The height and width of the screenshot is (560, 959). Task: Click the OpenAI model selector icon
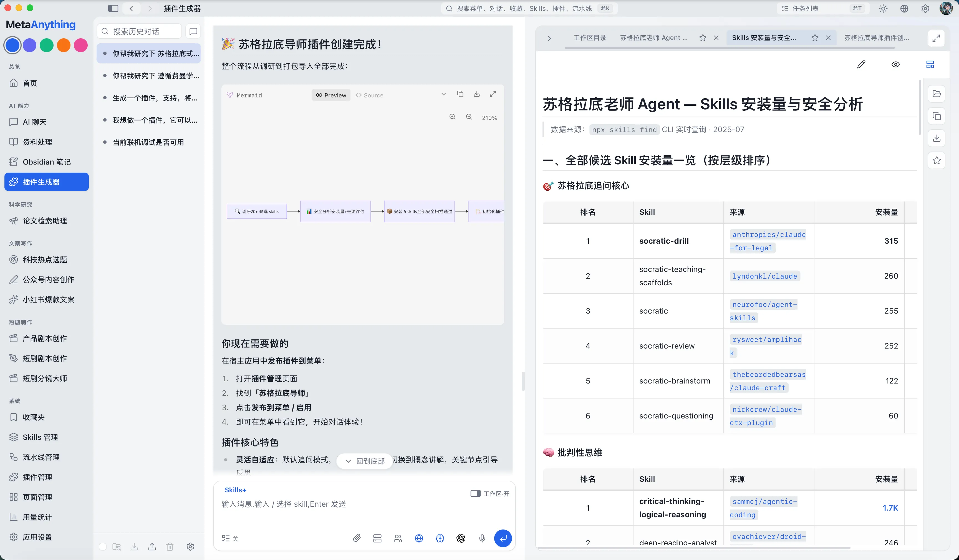[x=461, y=538]
